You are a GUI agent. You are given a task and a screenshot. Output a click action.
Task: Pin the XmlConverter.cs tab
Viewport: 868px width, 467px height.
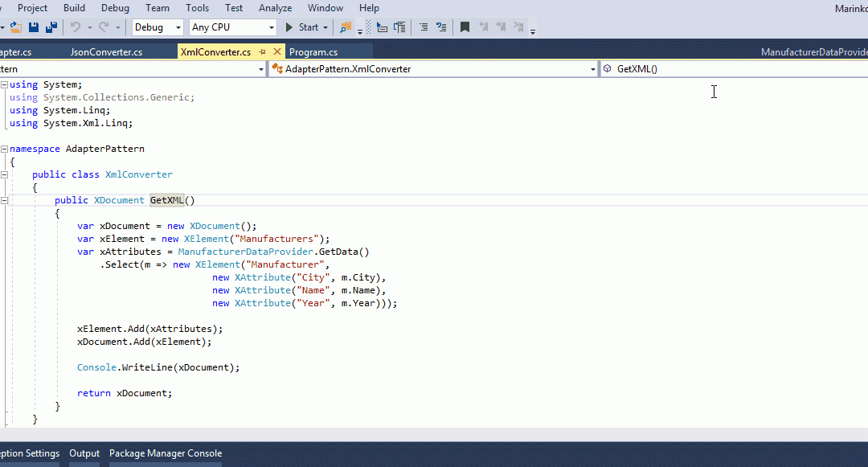262,52
